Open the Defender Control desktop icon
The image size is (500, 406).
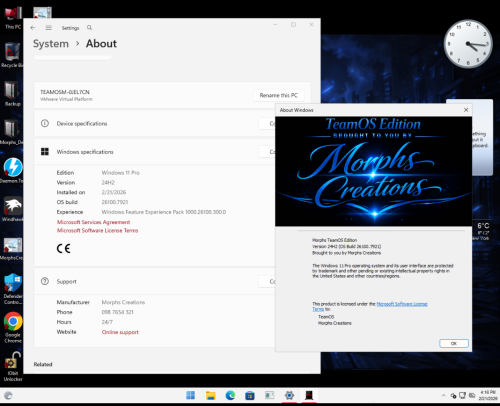13,289
